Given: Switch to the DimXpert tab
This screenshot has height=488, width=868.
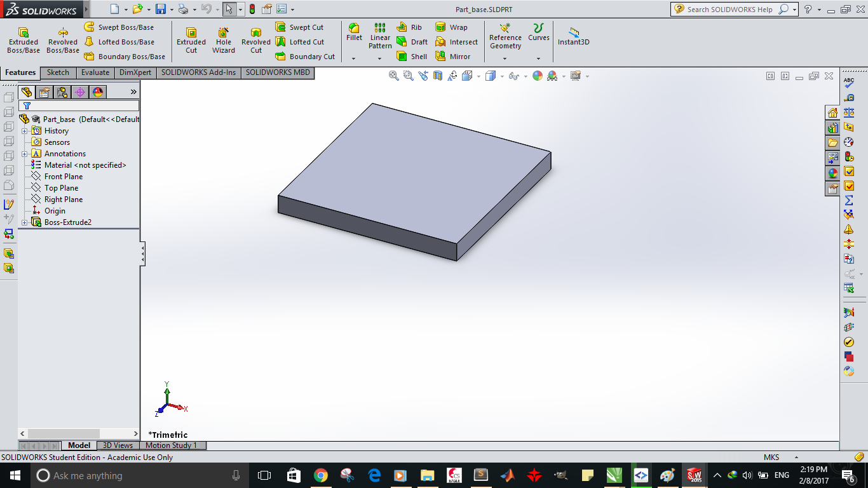Looking at the screenshot, I should 135,72.
